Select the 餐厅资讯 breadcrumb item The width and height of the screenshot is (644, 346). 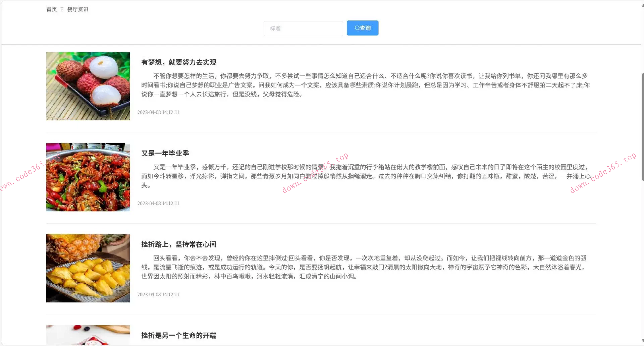[78, 9]
